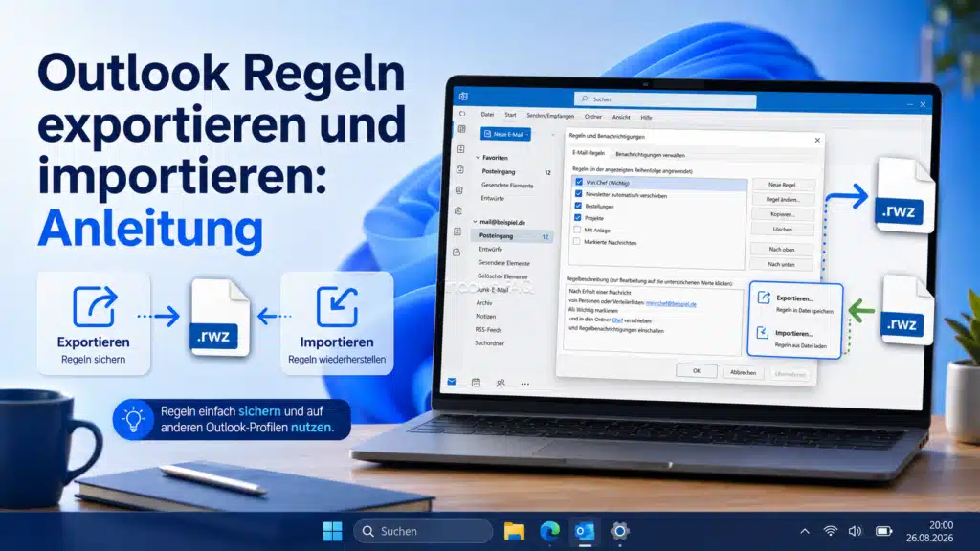Click the Neue Regel... button
The image size is (980, 551).
coord(783,185)
